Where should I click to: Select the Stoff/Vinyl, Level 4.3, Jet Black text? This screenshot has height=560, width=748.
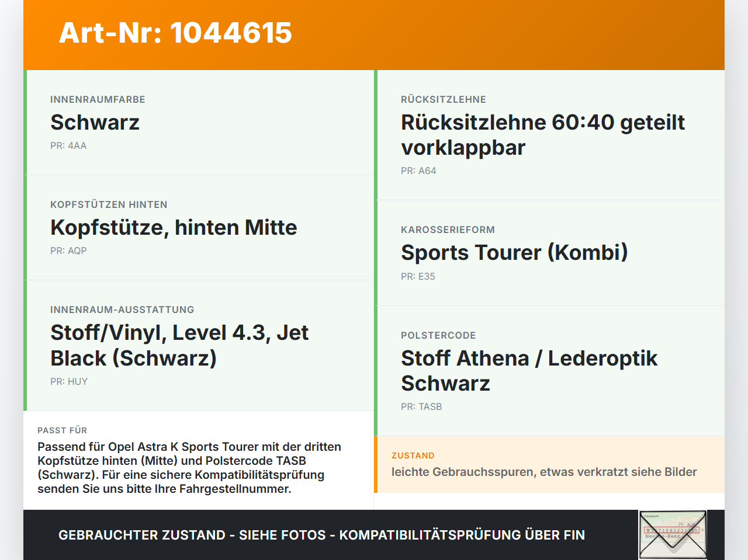[179, 345]
